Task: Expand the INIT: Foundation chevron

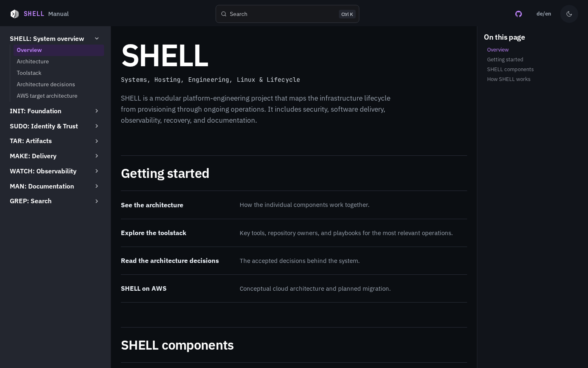Action: click(x=97, y=111)
